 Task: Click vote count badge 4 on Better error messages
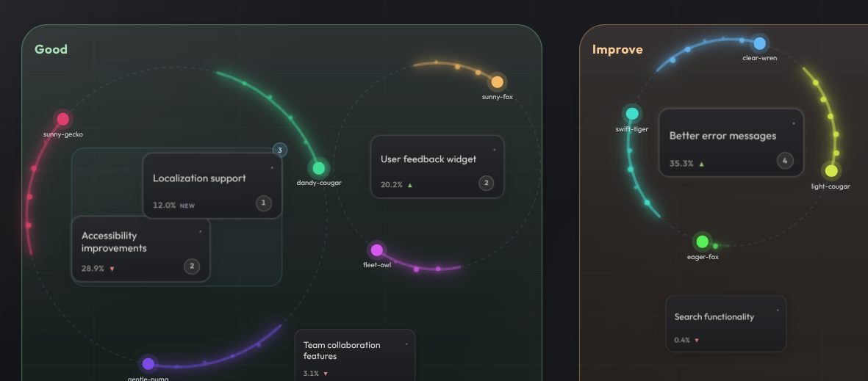[x=784, y=161]
